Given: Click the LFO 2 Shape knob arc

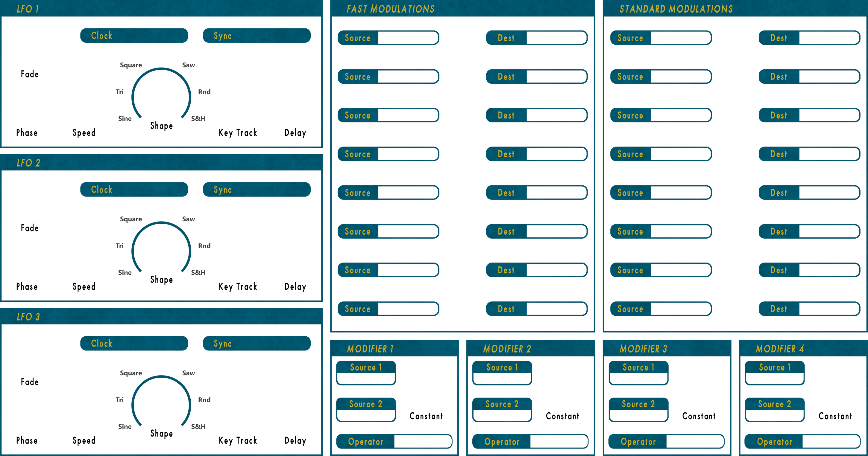Looking at the screenshot, I should tap(161, 247).
